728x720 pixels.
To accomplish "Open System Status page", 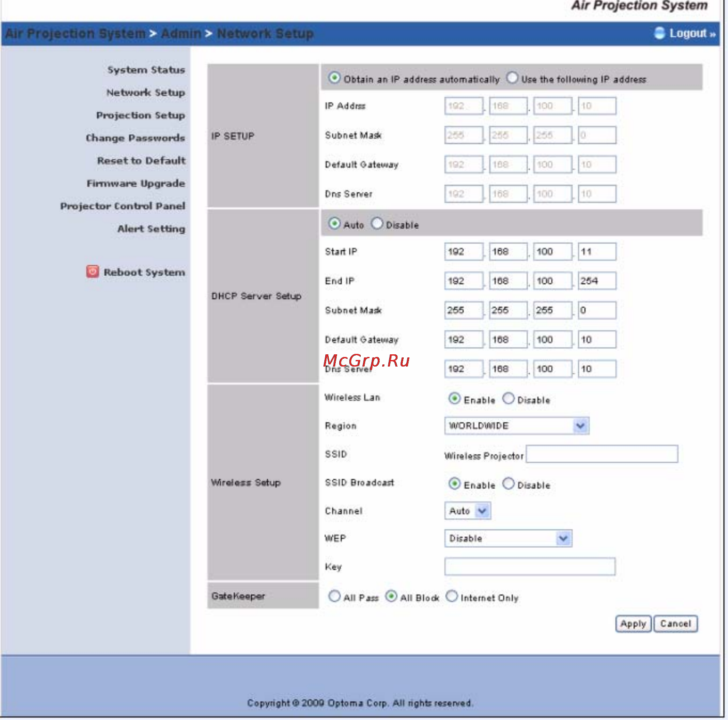I will pyautogui.click(x=146, y=70).
